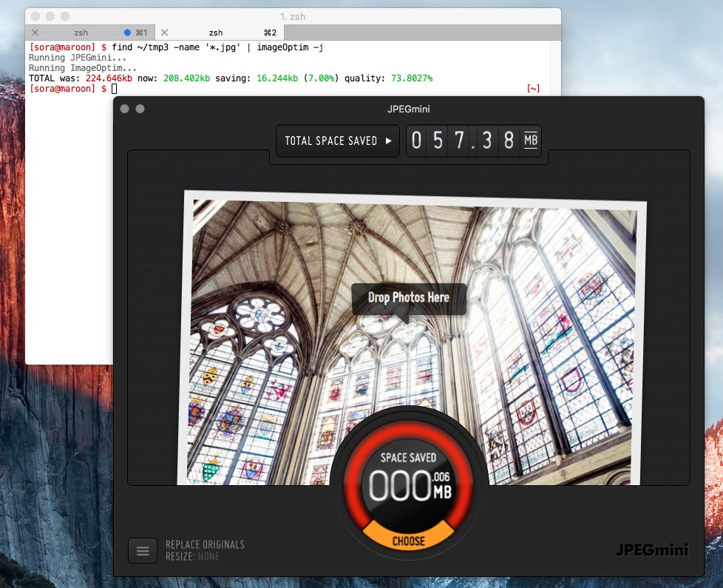Click the JPEGmini window title text
The image size is (723, 588).
point(409,109)
